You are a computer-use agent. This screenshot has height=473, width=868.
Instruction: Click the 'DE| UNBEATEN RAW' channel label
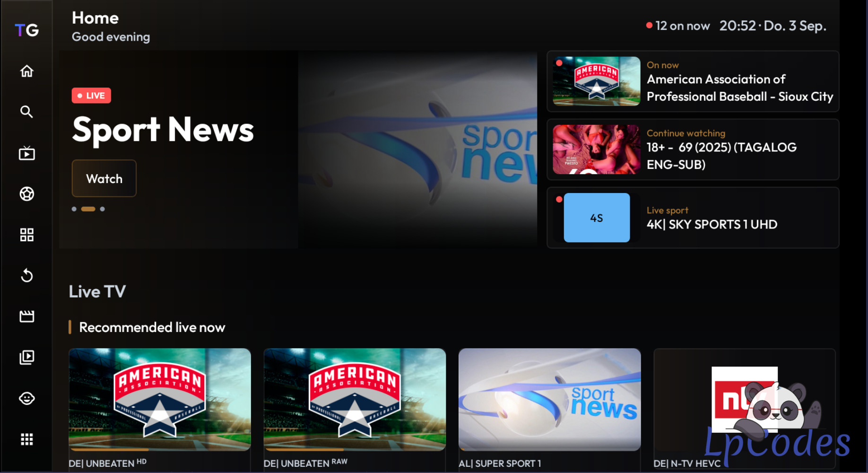[x=305, y=463]
